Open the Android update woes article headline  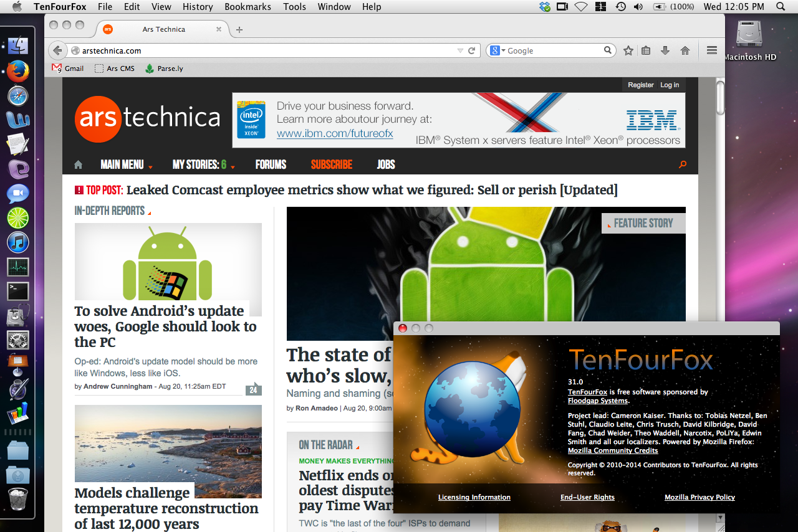pyautogui.click(x=165, y=326)
